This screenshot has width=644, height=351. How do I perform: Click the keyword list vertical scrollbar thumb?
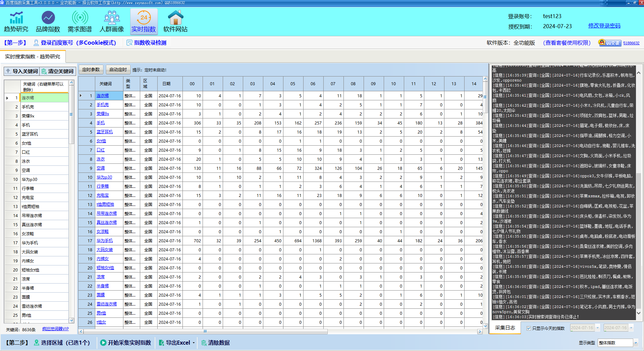[71, 114]
